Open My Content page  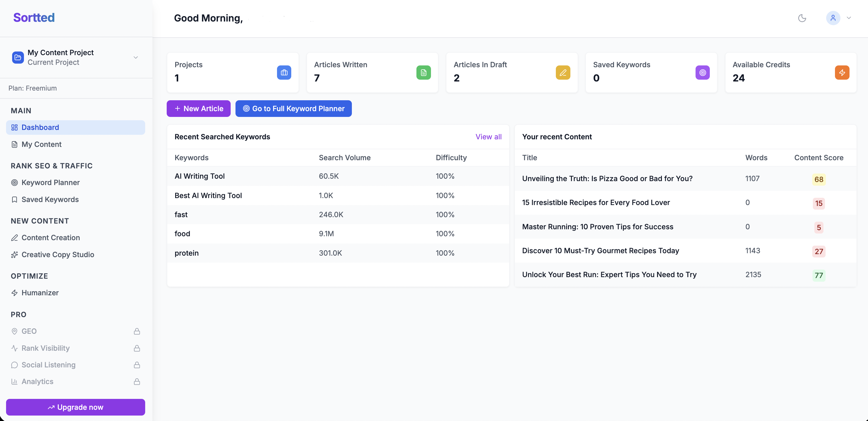75,144
